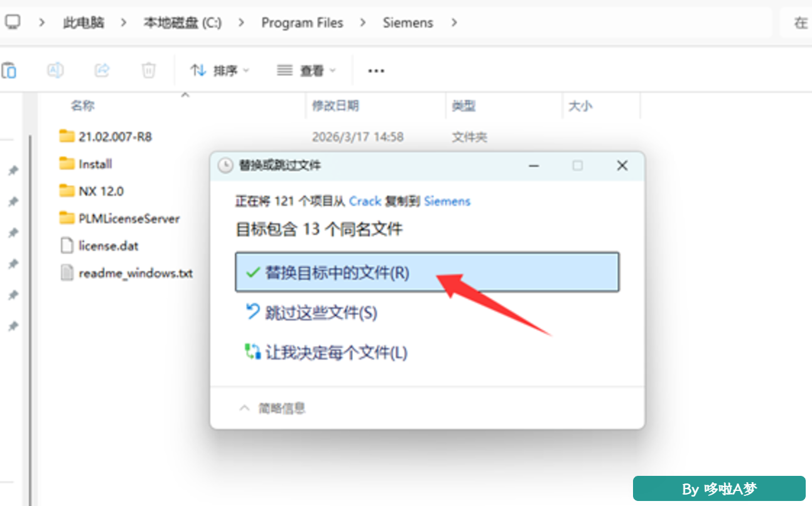Open the 排序 sort dropdown
This screenshot has width=812, height=506.
(x=219, y=70)
